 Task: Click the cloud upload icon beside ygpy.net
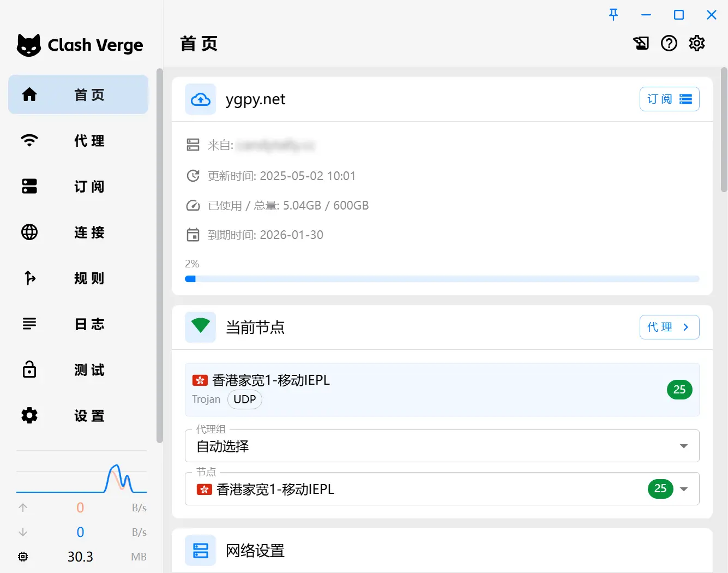pos(201,99)
